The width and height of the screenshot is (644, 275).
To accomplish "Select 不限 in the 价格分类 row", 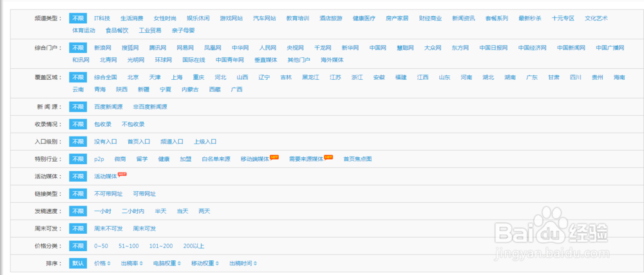I will pos(78,246).
